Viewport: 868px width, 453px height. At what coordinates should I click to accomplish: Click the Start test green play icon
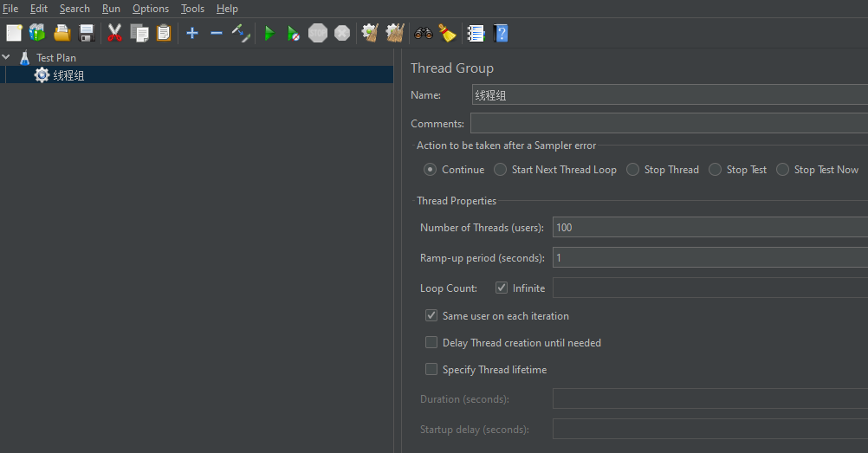[269, 34]
